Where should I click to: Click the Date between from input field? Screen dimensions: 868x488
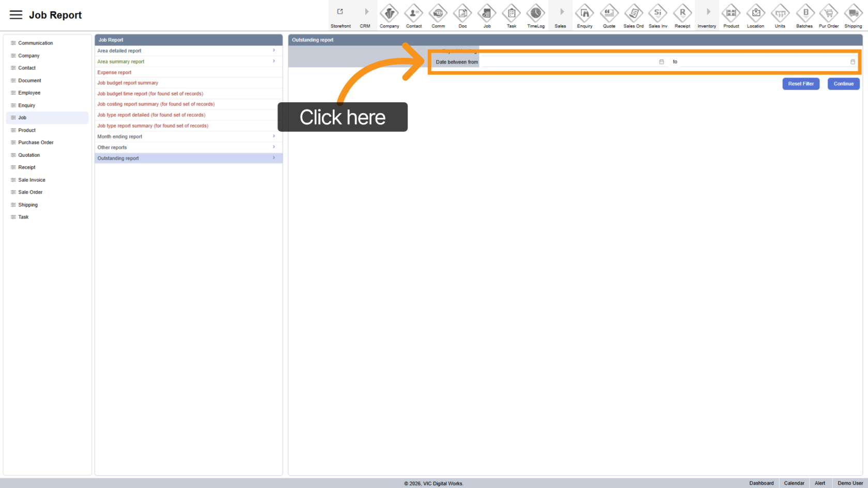point(568,62)
